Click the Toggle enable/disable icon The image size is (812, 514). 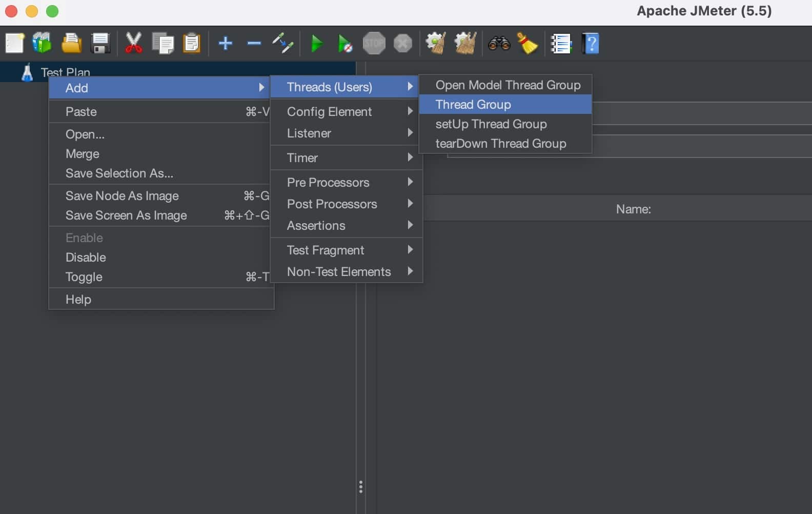coord(282,43)
